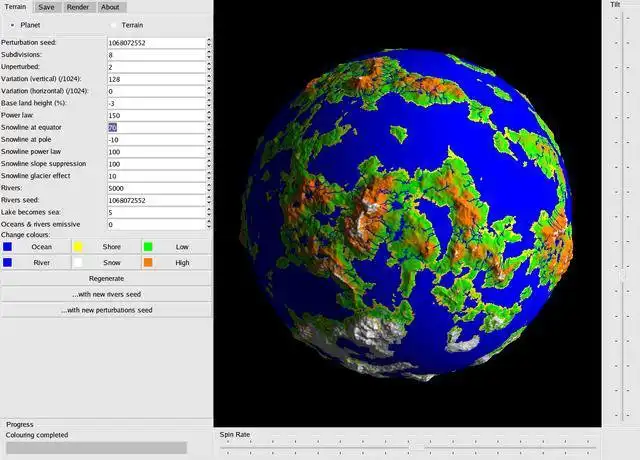The width and height of the screenshot is (640, 460).
Task: Use the Snowline glacier effect spinner arrows
Action: pos(209,176)
